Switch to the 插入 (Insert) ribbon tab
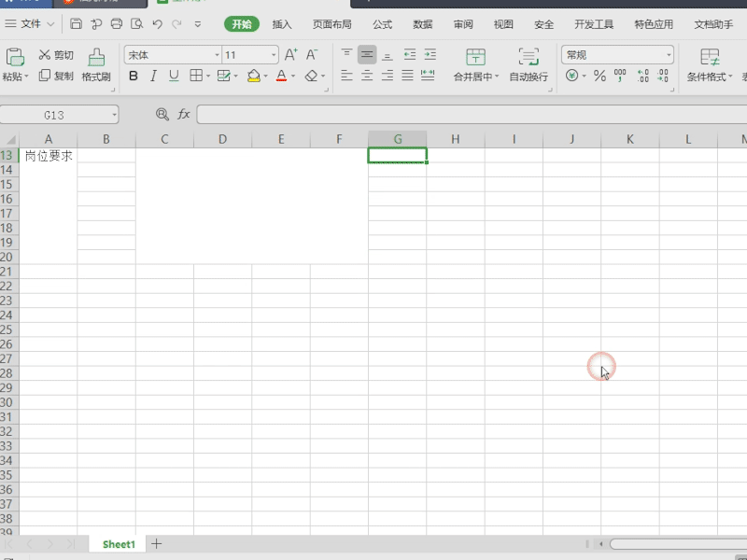The image size is (747, 560). tap(282, 24)
